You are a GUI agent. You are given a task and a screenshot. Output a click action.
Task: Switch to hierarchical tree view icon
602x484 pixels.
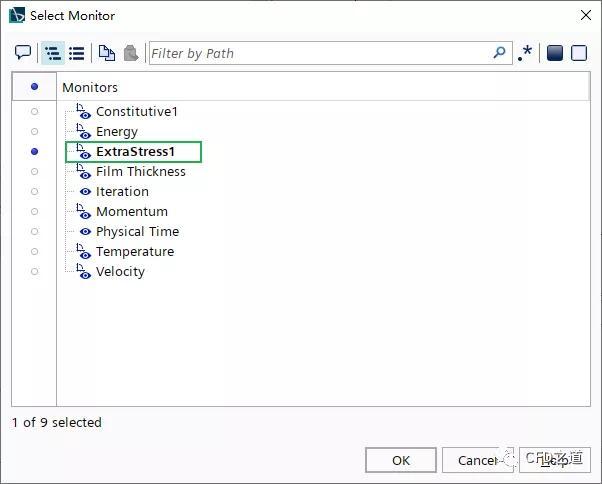[x=53, y=53]
